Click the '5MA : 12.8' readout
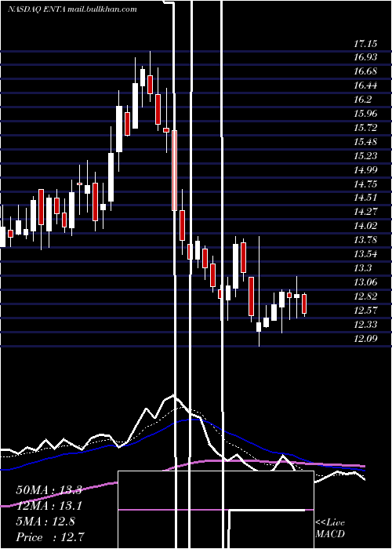The image size is (392, 549). [45, 522]
